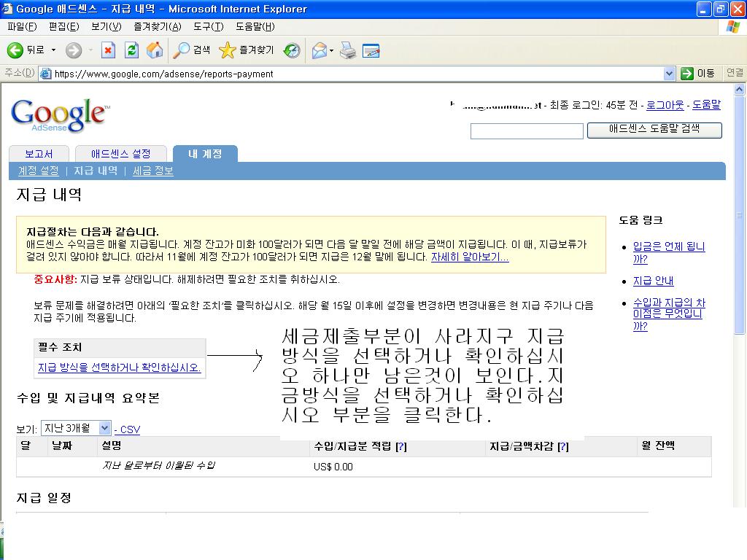Click 지급 방식을 선택하거나 확인하십시오 link
Image resolution: width=747 pixels, height=560 pixels.
point(119,367)
